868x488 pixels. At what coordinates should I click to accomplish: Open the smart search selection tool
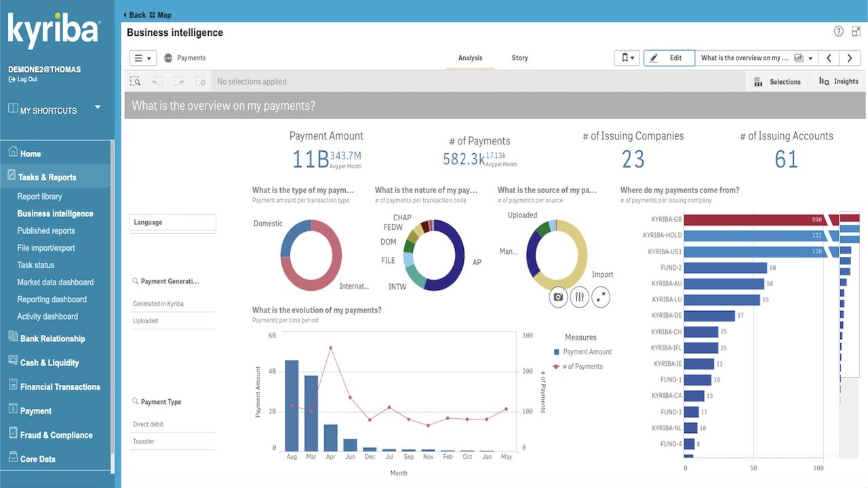(136, 81)
